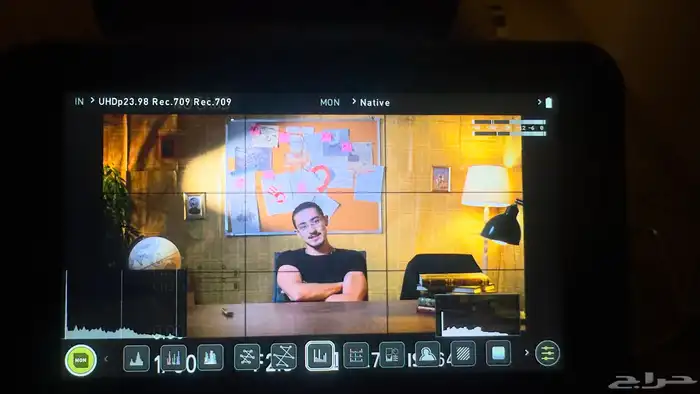Select the filled color waveform icon
Viewport: 700px width, 394px height.
coord(210,357)
